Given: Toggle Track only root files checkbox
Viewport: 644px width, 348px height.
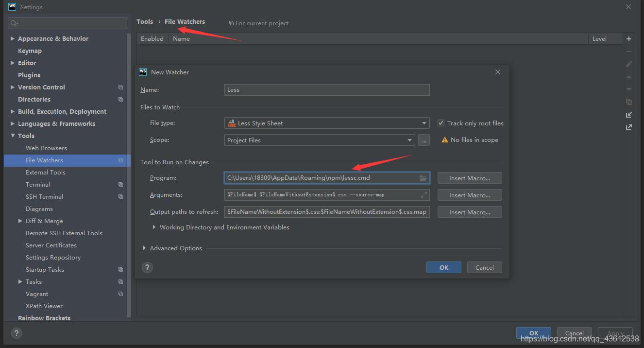Looking at the screenshot, I should click(441, 123).
